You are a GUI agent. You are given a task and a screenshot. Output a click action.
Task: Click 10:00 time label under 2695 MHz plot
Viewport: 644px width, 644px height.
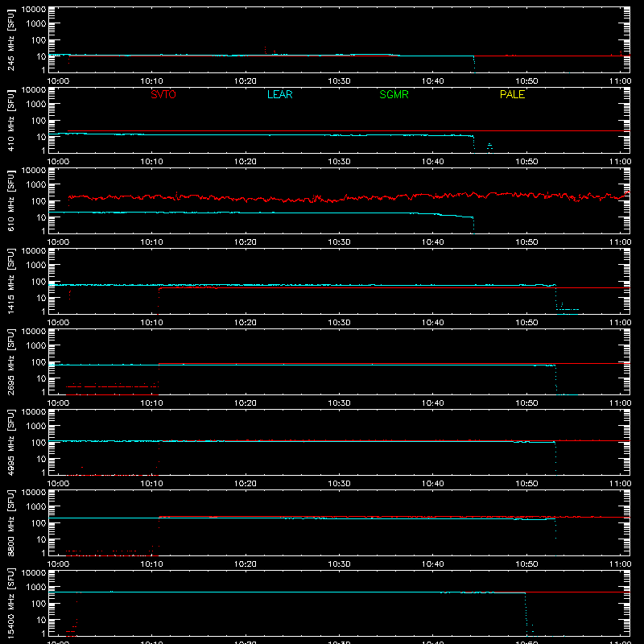[x=58, y=403]
